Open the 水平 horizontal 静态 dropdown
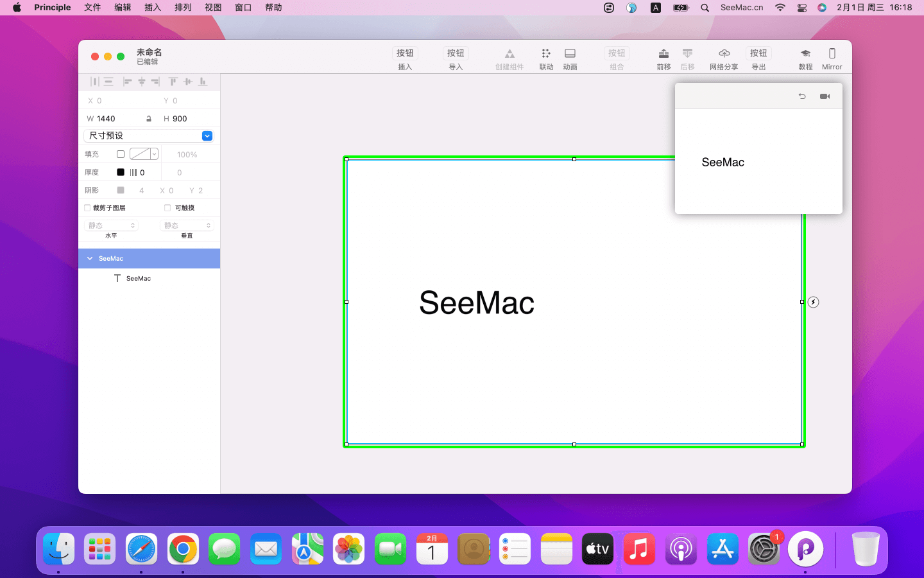This screenshot has height=578, width=924. 112,225
